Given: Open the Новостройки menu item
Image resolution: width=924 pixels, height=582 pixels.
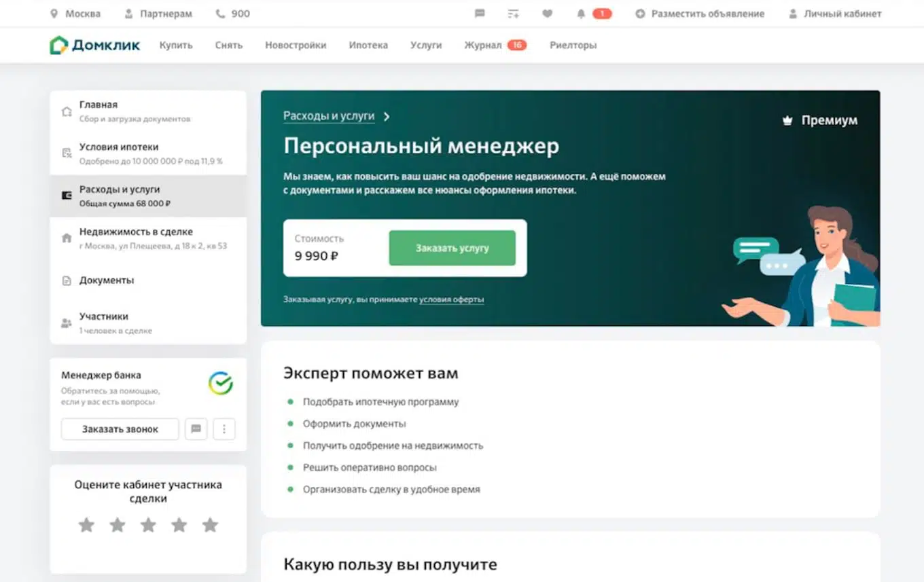Looking at the screenshot, I should [x=296, y=46].
